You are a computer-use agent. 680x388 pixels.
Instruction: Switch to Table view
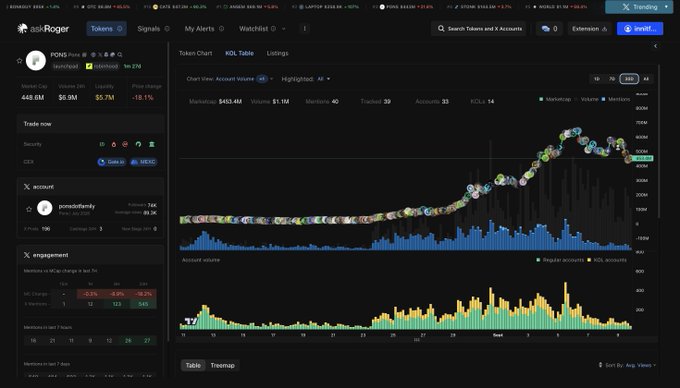point(193,365)
